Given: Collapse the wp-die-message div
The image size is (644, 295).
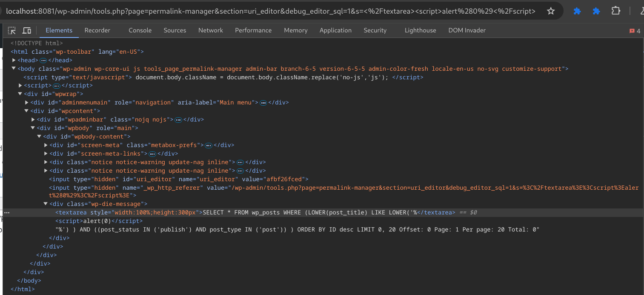Looking at the screenshot, I should click(x=46, y=204).
